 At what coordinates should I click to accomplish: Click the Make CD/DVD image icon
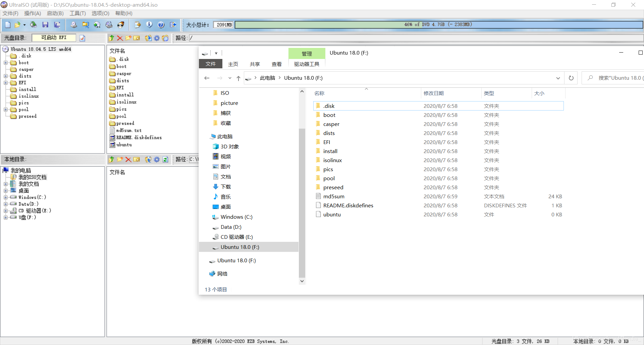click(74, 25)
